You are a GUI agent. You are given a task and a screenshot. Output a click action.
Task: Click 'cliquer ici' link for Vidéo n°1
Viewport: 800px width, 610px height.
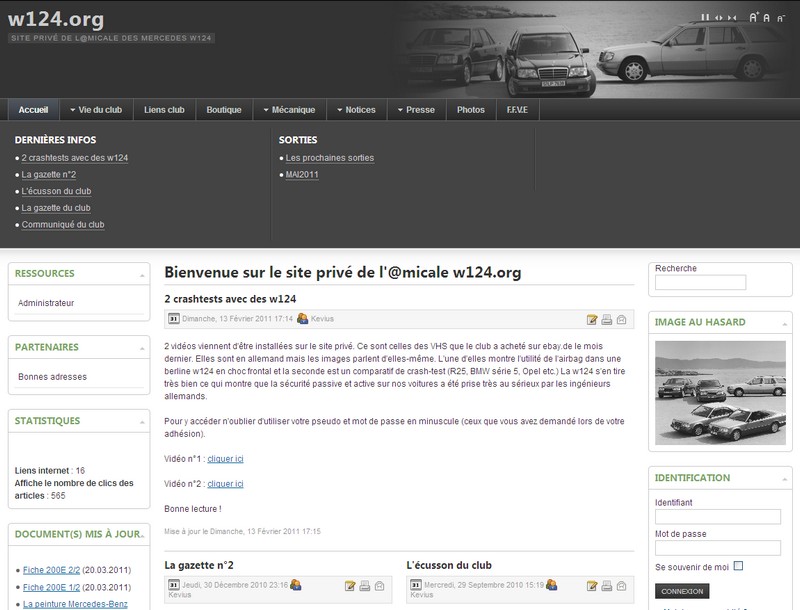[x=226, y=459]
